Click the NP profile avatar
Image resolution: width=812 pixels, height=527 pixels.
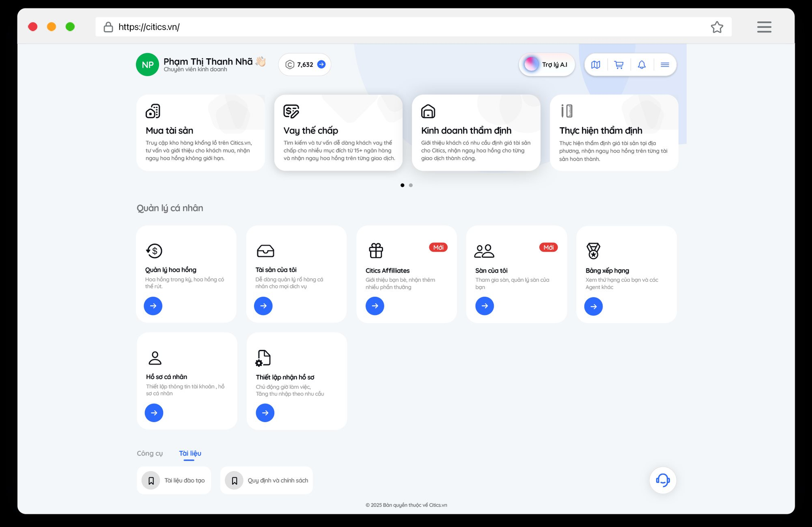click(147, 65)
